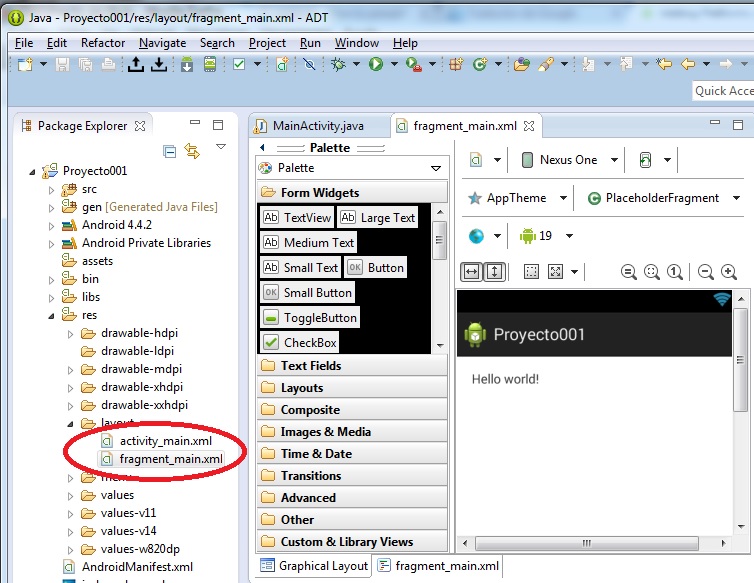Toggle fit viewport height button
Image resolution: width=754 pixels, height=583 pixels.
[494, 272]
